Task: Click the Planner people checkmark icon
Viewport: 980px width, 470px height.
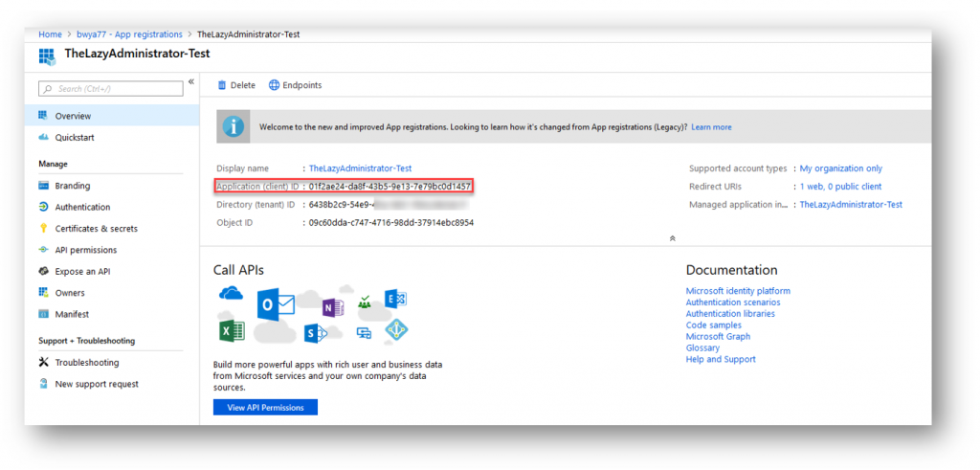Action: (365, 302)
